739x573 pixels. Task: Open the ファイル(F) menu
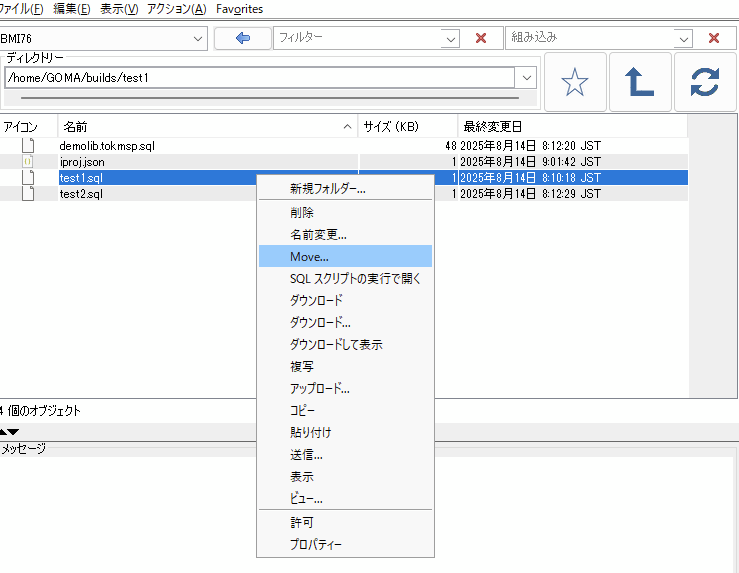coord(21,8)
